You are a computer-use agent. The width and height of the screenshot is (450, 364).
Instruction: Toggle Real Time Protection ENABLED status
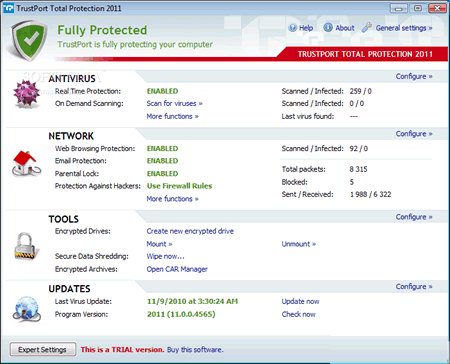(x=162, y=91)
